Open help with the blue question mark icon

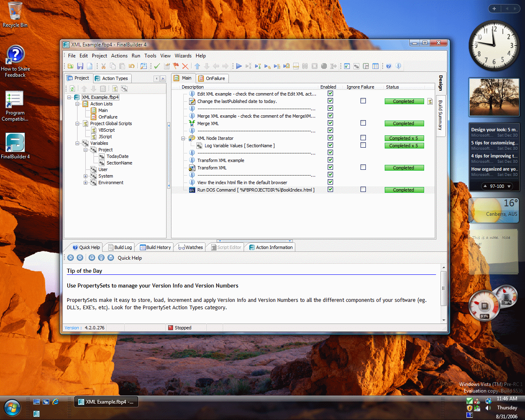point(388,66)
